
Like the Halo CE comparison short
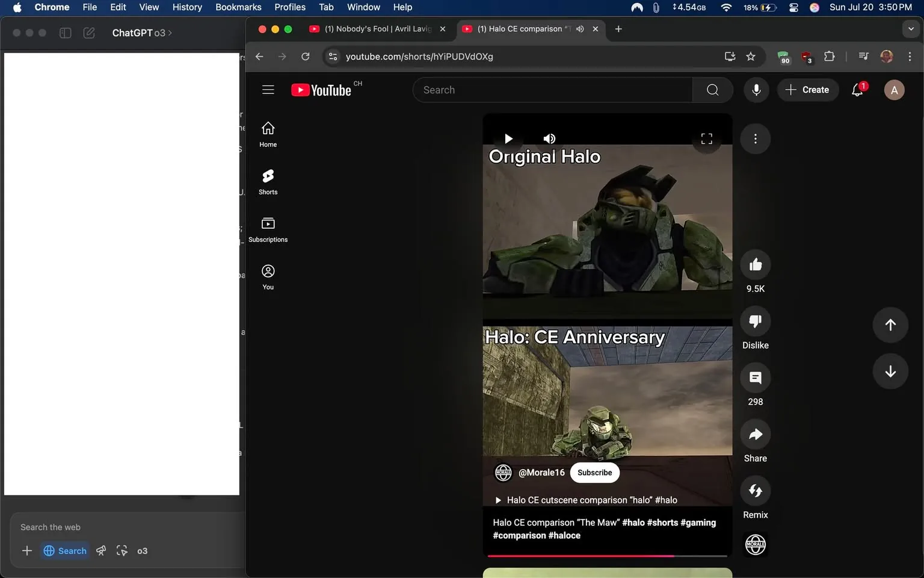tap(755, 264)
